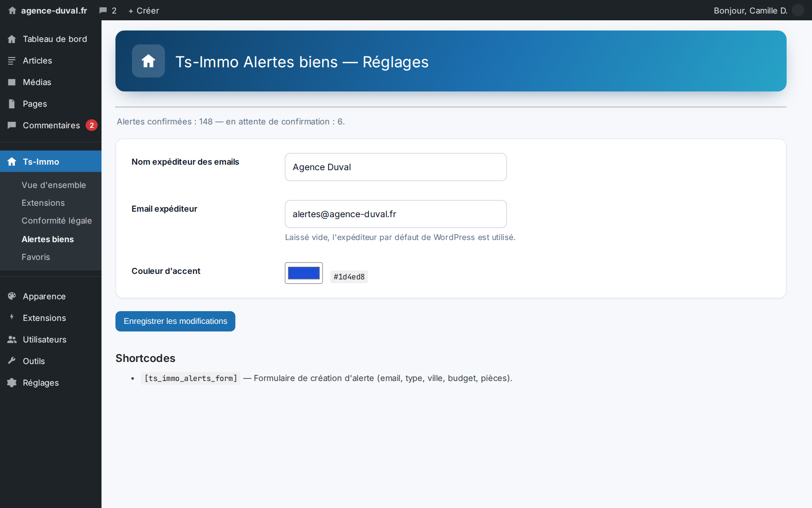Viewport: 812px width, 508px height.
Task: Go to Conformité légale submenu item
Action: 57,221
